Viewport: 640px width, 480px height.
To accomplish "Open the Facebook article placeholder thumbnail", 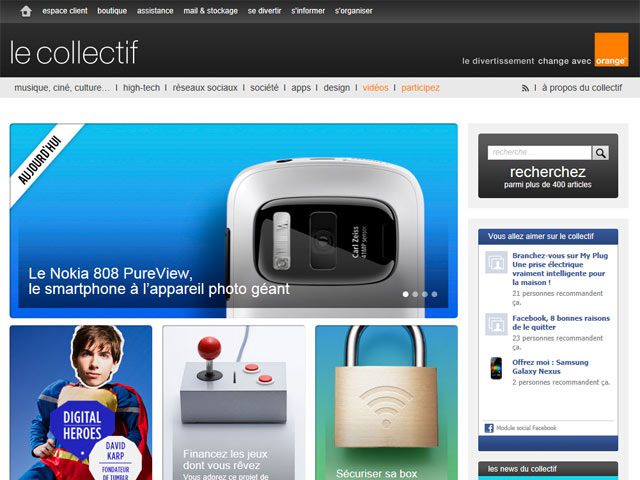I will click(x=496, y=324).
